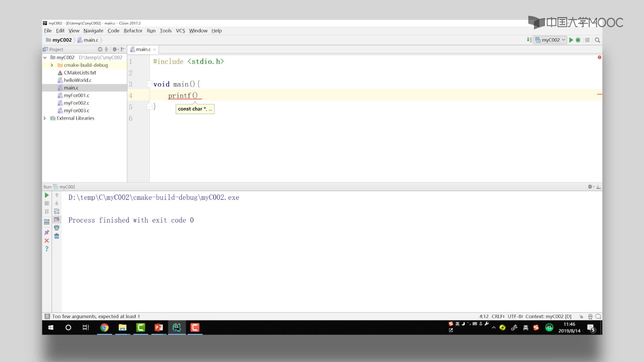Click Context: myC002 [D] in status bar
The height and width of the screenshot is (362, 644).
click(548, 316)
